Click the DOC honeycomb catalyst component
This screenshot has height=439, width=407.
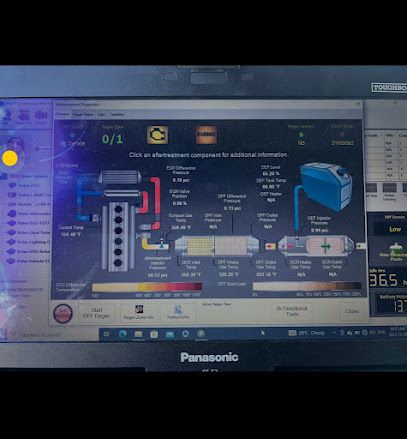[200, 246]
